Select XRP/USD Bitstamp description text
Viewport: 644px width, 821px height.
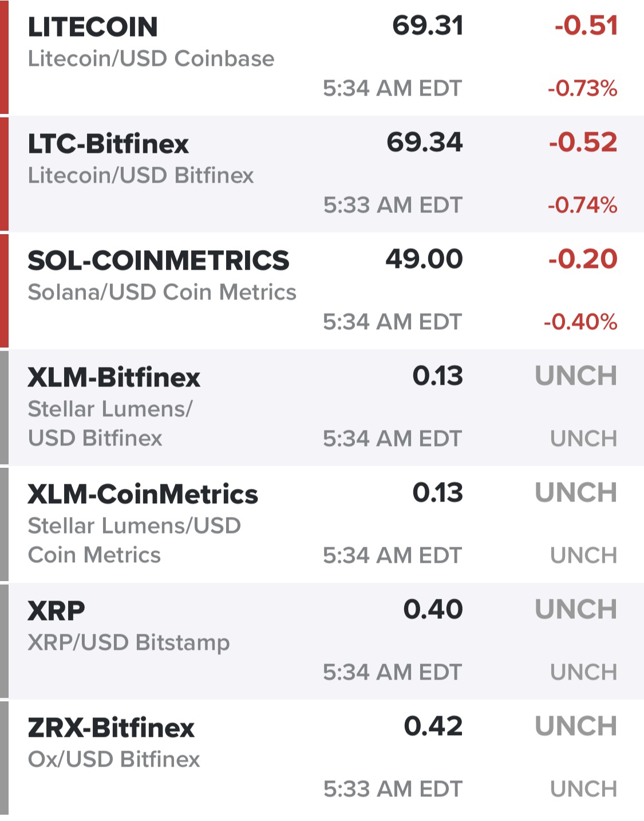click(129, 642)
